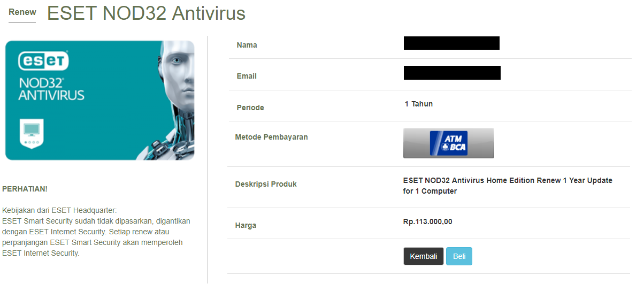Click the redacted Nama field value

click(451, 43)
